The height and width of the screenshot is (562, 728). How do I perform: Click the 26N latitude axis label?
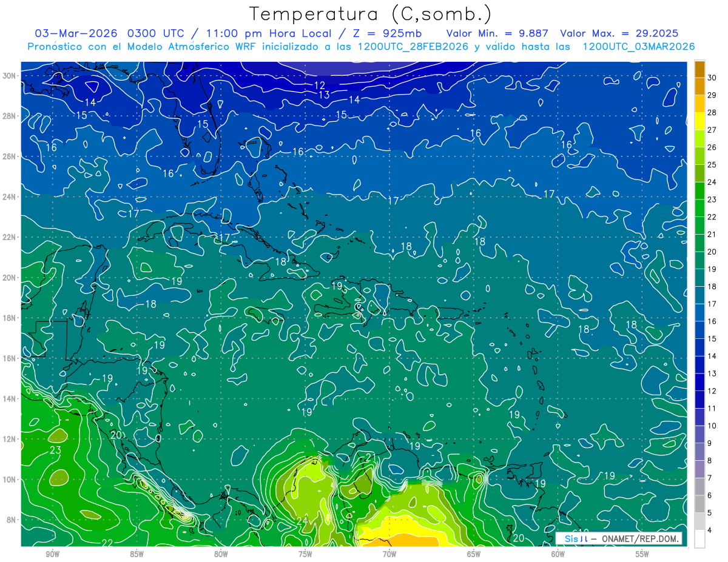(x=9, y=156)
